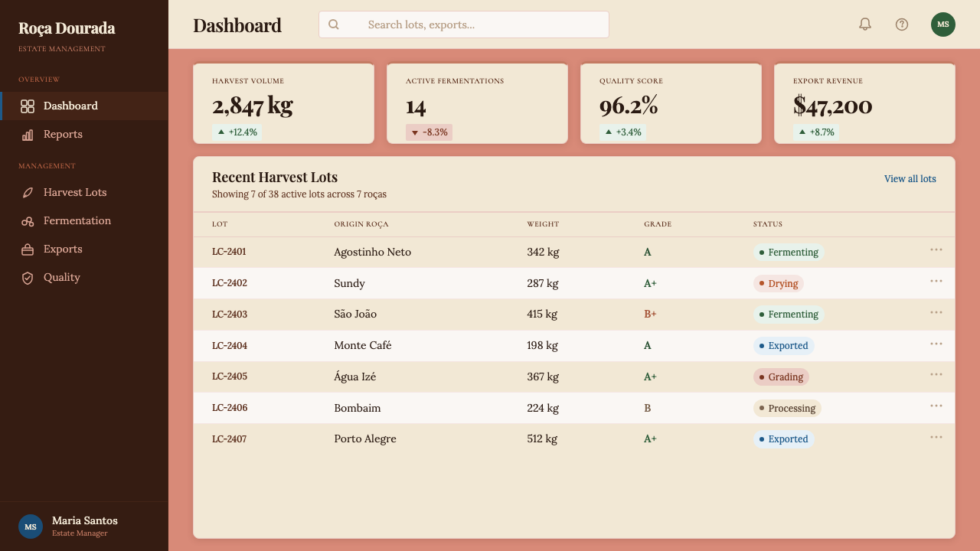Image resolution: width=980 pixels, height=551 pixels.
Task: Sort by the Status column header
Action: coord(768,224)
